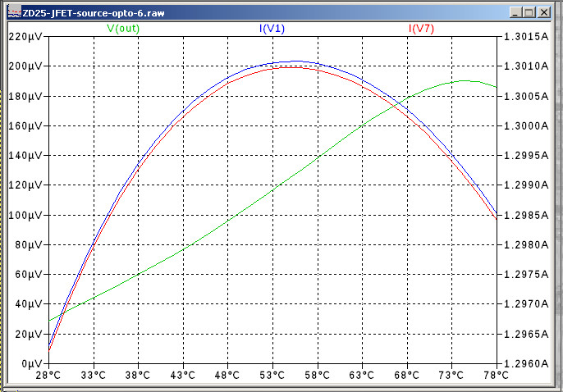Click the 0µV left axis label
The image size is (563, 392).
[x=31, y=363]
